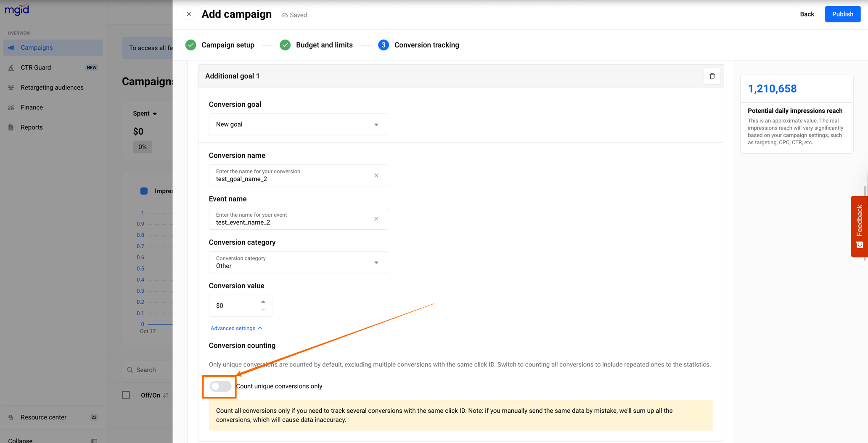868x443 pixels.
Task: Open the Conversion category dropdown
Action: click(376, 262)
